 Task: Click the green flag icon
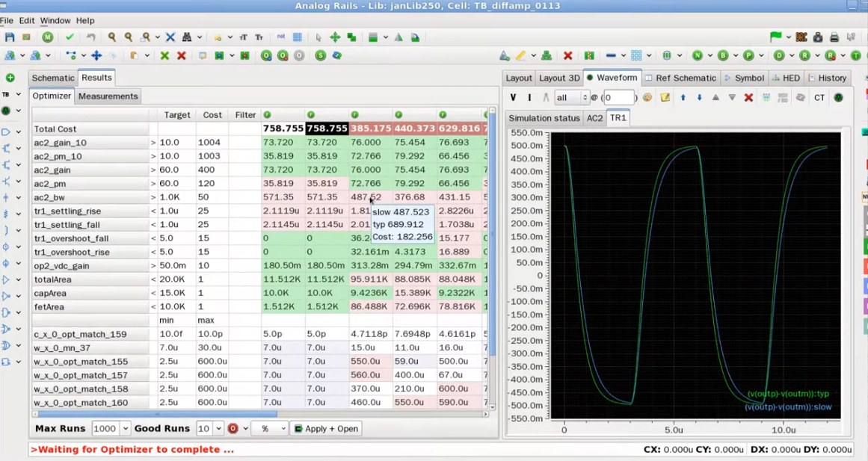click(775, 37)
